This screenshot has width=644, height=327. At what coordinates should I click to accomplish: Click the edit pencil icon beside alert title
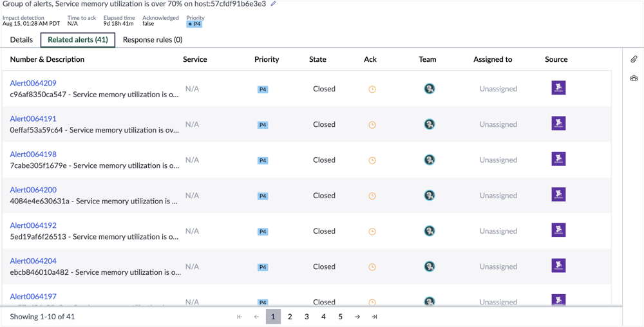click(x=274, y=4)
